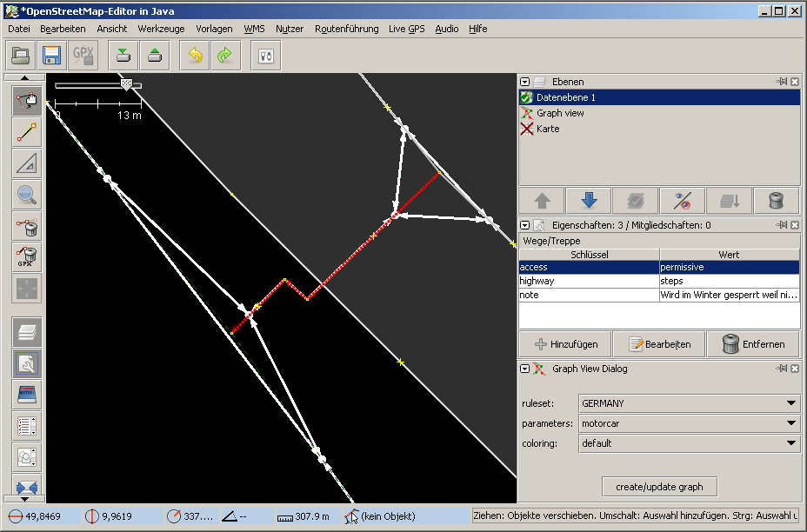Screen dimensions: 807x532
Task: Click the Open file toolbar icon
Action: tap(22, 56)
